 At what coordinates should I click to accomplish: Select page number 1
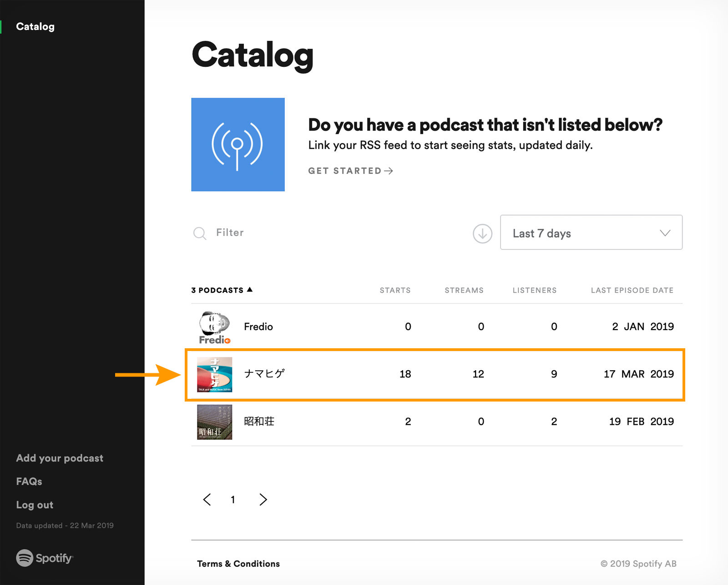tap(233, 500)
